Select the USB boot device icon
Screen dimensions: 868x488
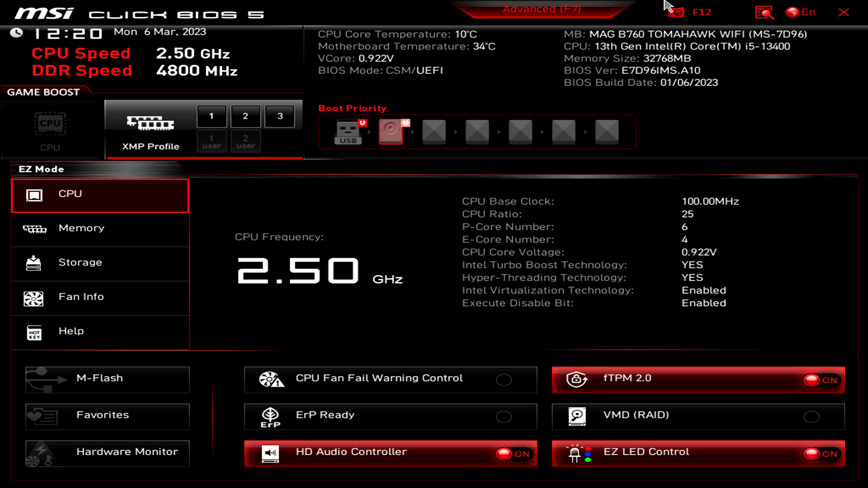tap(348, 131)
